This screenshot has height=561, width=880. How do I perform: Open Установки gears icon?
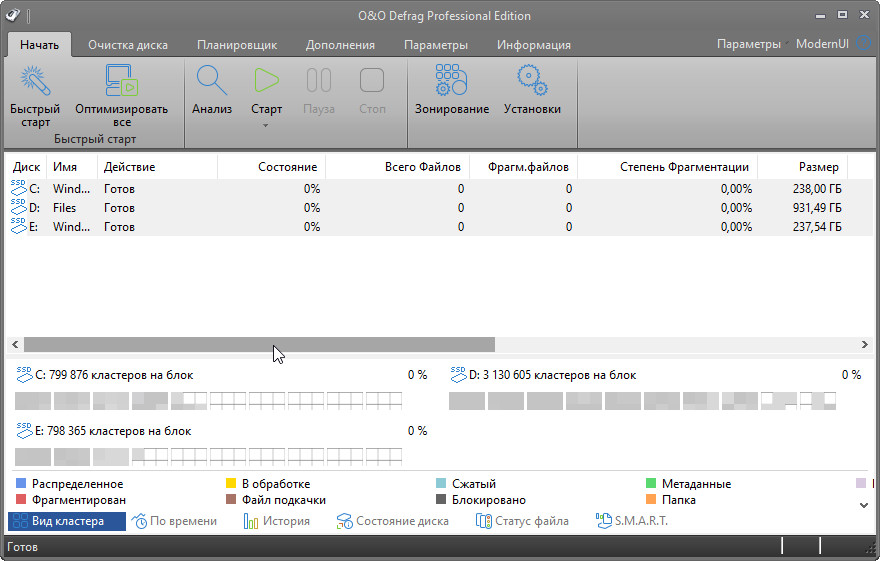[532, 81]
